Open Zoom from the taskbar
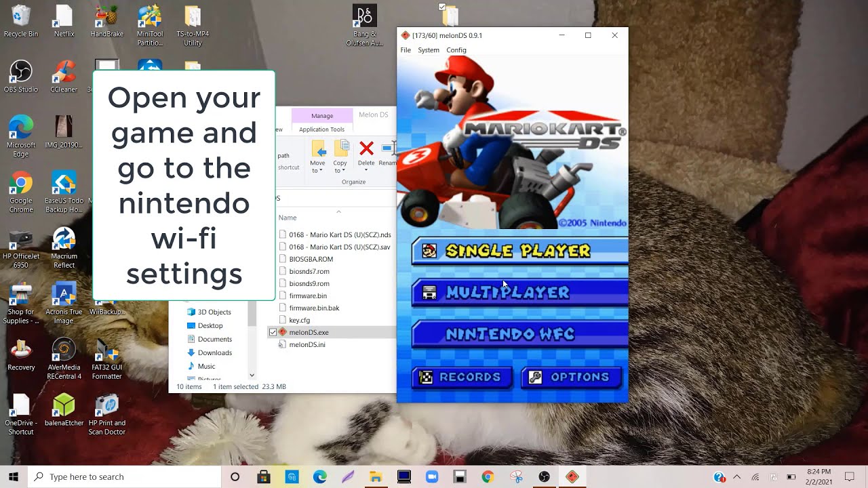 [x=431, y=476]
